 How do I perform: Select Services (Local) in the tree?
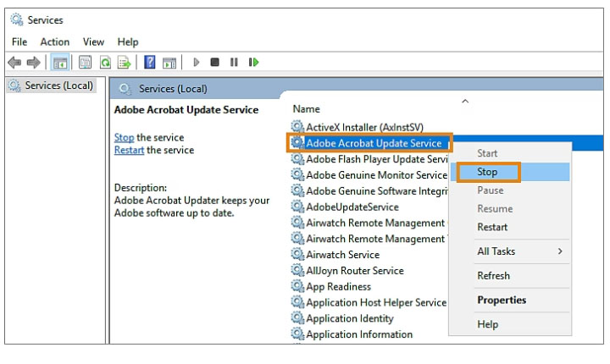pyautogui.click(x=52, y=85)
